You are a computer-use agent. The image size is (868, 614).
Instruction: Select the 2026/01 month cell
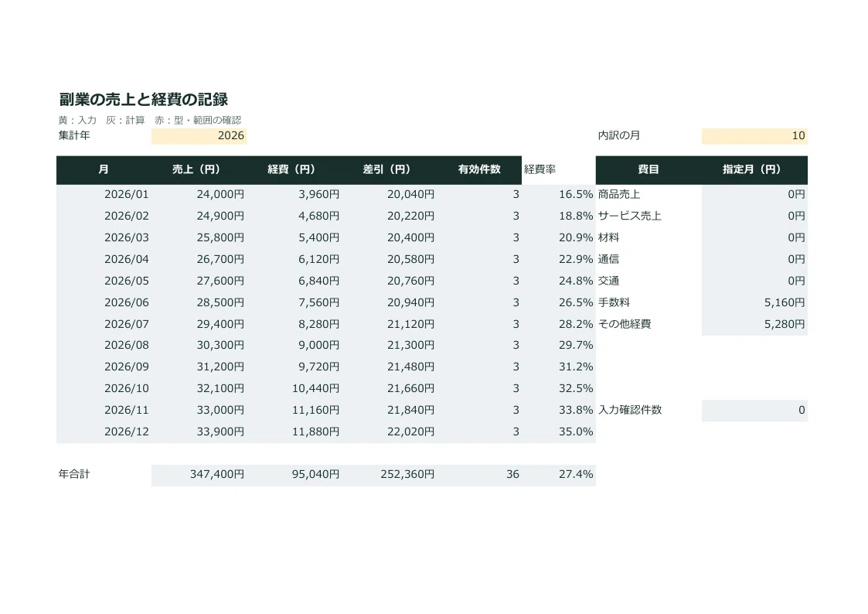[104, 194]
